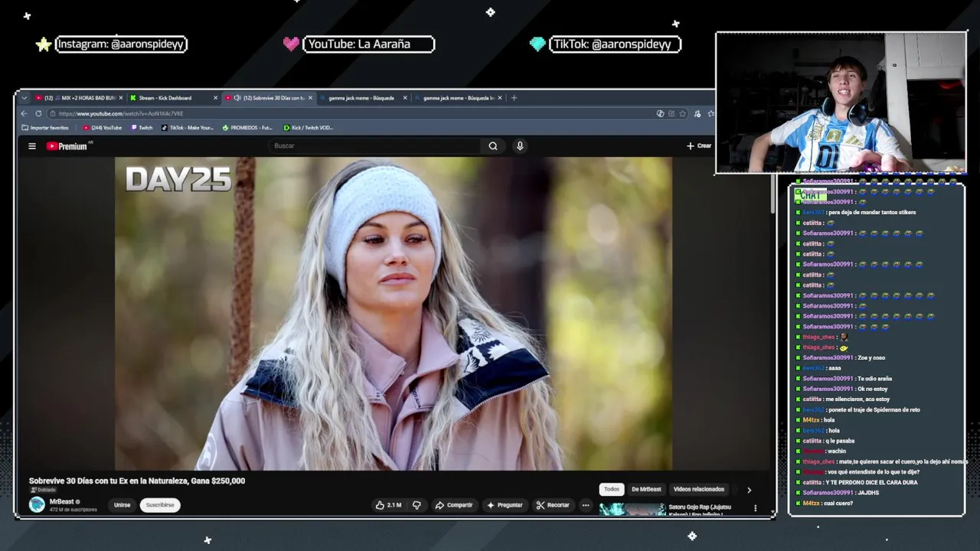Close the Sobrevive 30 Días tab
The width and height of the screenshot is (980, 551).
coord(310,98)
